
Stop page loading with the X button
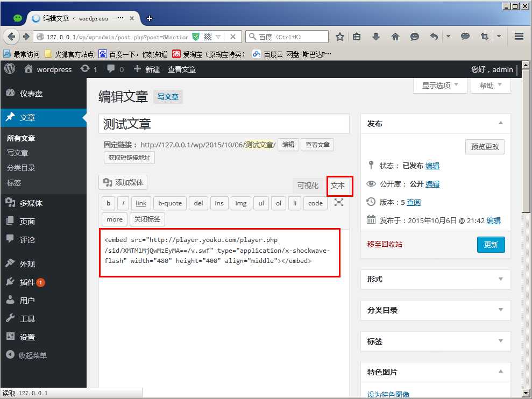coord(233,37)
